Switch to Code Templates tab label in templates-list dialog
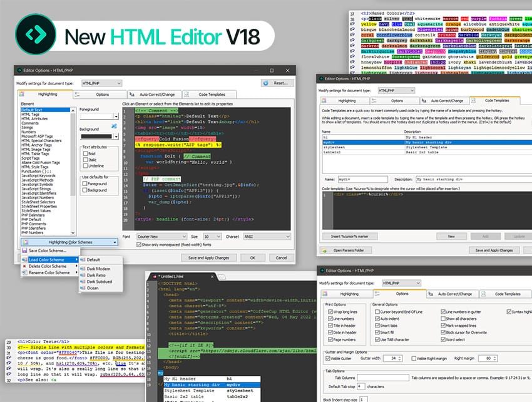The width and height of the screenshot is (532, 402). click(497, 100)
